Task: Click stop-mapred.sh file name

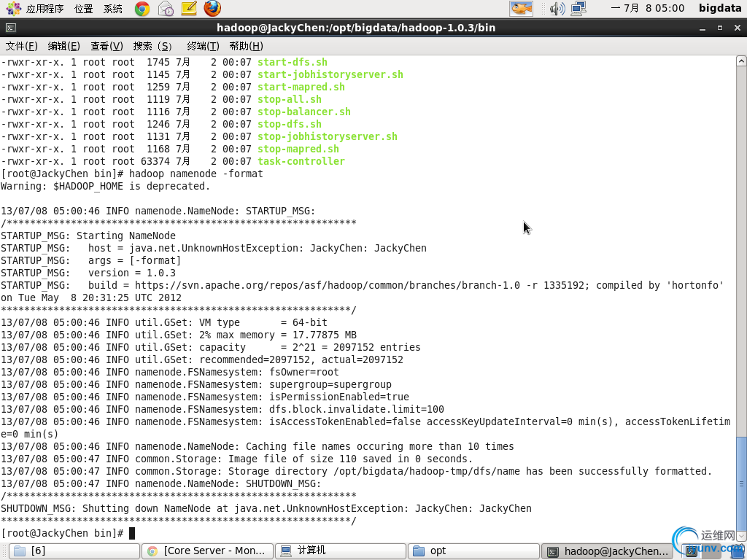Action: point(298,149)
